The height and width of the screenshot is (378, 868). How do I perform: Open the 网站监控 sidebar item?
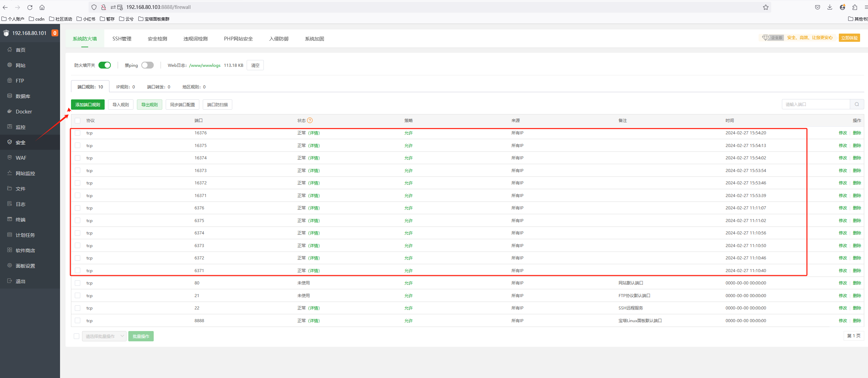tap(30, 173)
